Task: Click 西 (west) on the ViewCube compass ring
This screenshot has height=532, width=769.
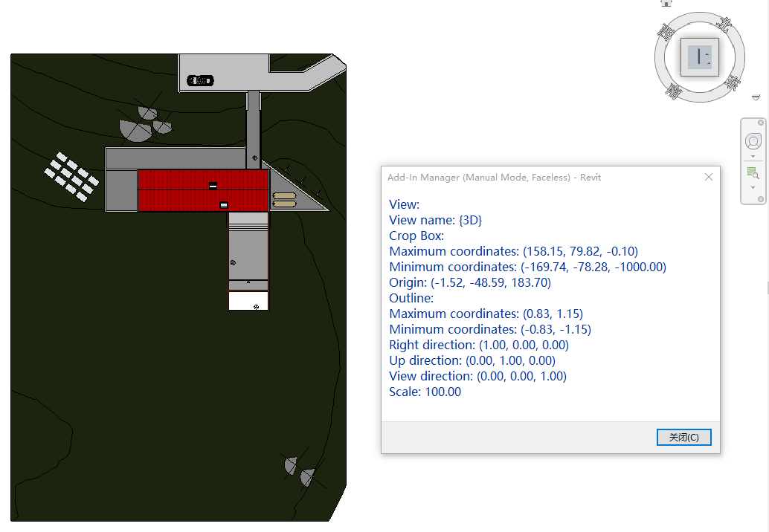Action: coord(667,30)
